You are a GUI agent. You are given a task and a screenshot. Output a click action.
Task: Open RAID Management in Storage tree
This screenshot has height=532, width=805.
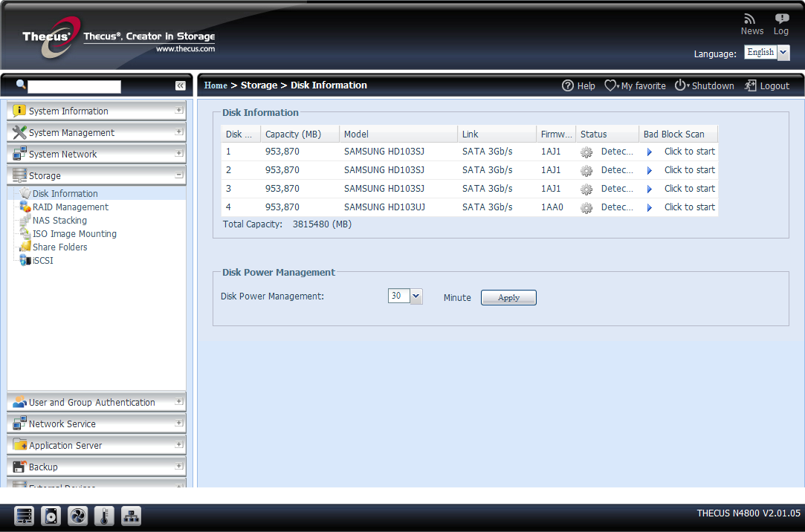pos(71,207)
